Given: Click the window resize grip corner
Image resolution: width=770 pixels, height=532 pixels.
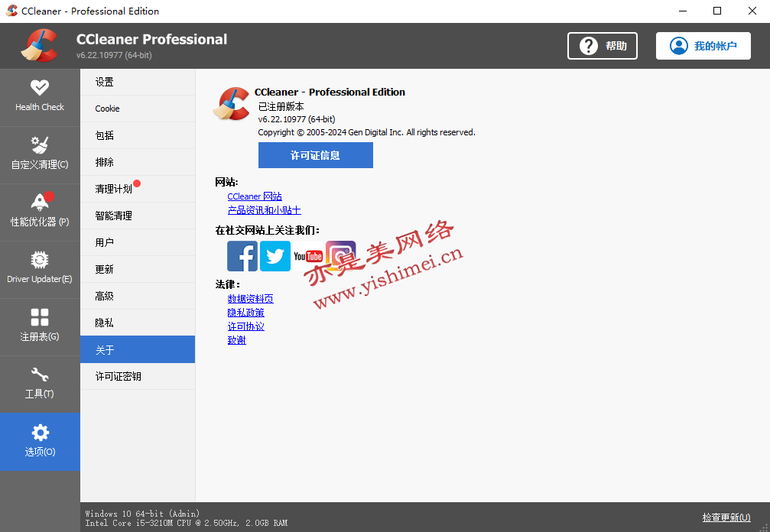Looking at the screenshot, I should point(765,527).
